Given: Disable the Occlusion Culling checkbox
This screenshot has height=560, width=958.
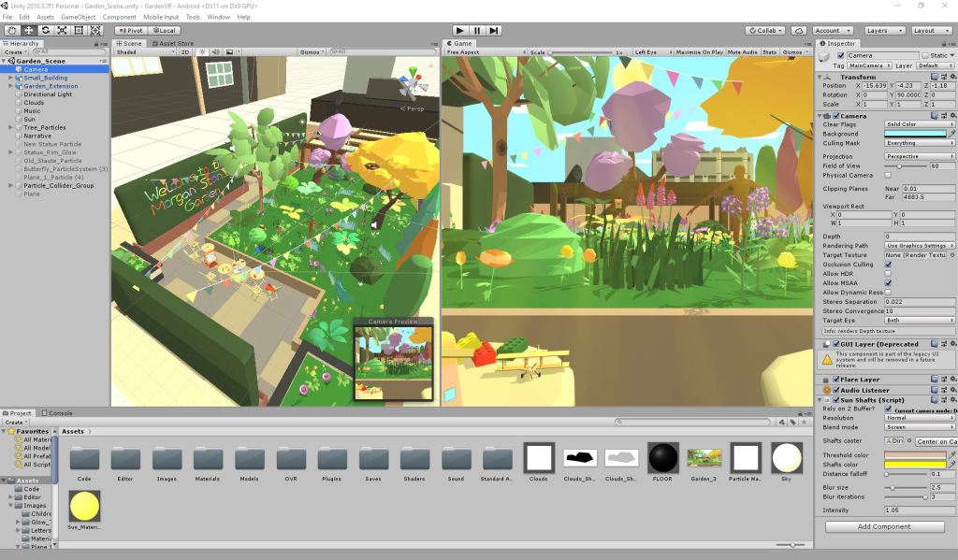Looking at the screenshot, I should (x=888, y=265).
